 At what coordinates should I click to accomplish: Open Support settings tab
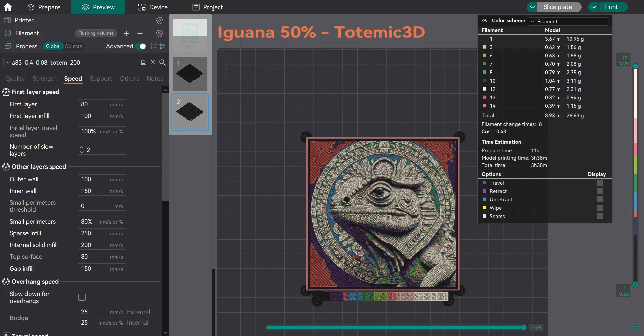101,78
